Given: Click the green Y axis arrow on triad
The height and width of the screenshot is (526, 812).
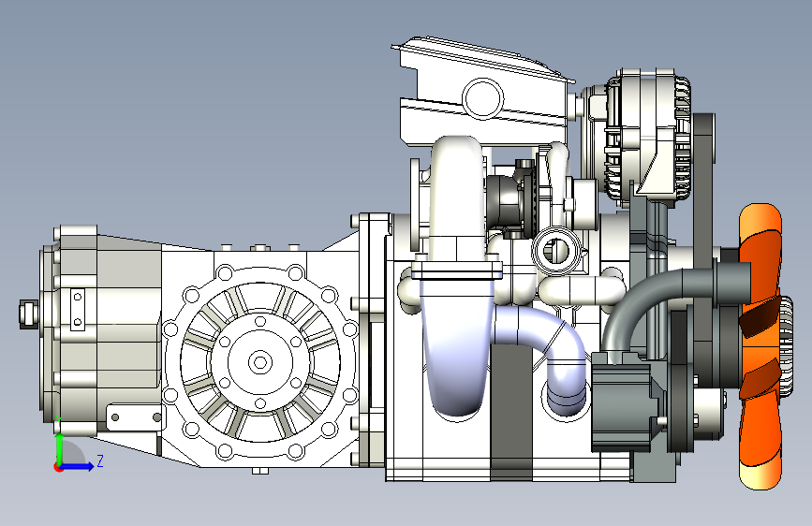Looking at the screenshot, I should tap(59, 448).
